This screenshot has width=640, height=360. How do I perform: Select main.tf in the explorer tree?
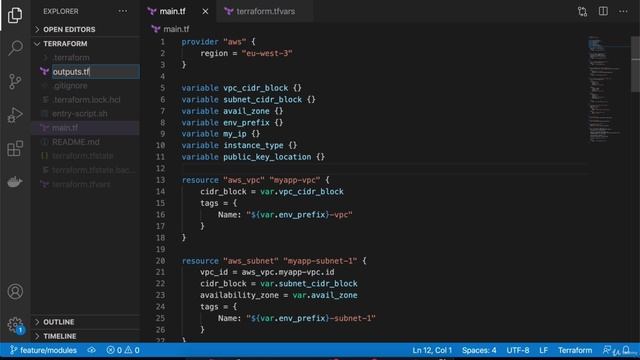(x=86, y=128)
